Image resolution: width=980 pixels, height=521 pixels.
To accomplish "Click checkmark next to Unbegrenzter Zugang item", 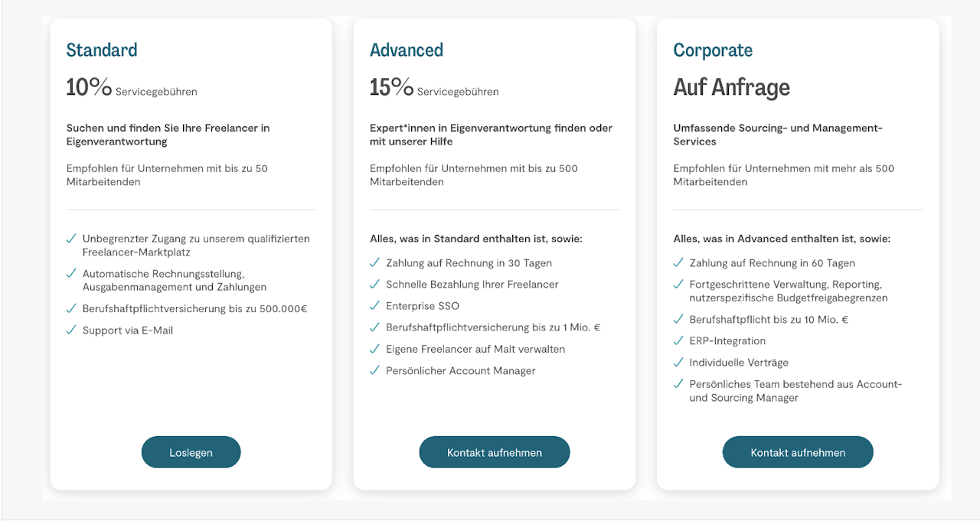I will coord(71,239).
